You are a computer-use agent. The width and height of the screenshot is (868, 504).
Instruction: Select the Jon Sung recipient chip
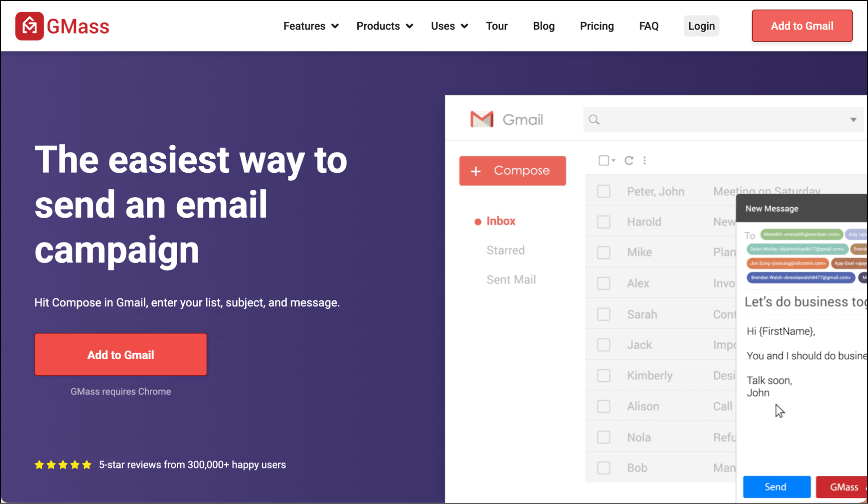tap(788, 263)
